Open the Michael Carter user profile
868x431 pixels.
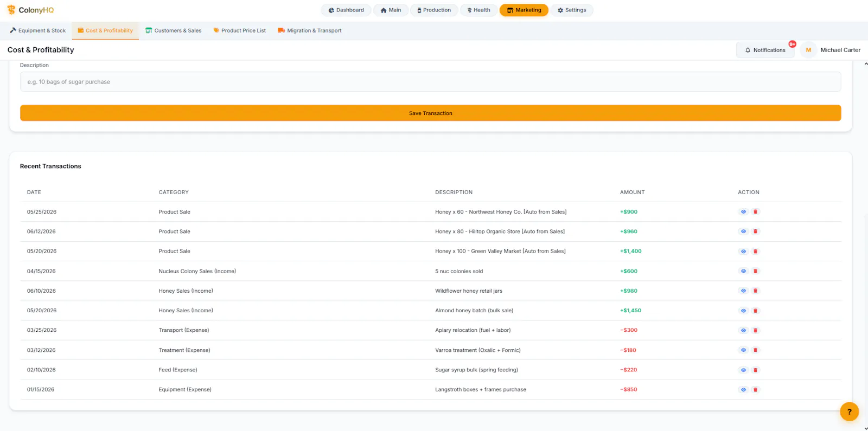coord(840,50)
